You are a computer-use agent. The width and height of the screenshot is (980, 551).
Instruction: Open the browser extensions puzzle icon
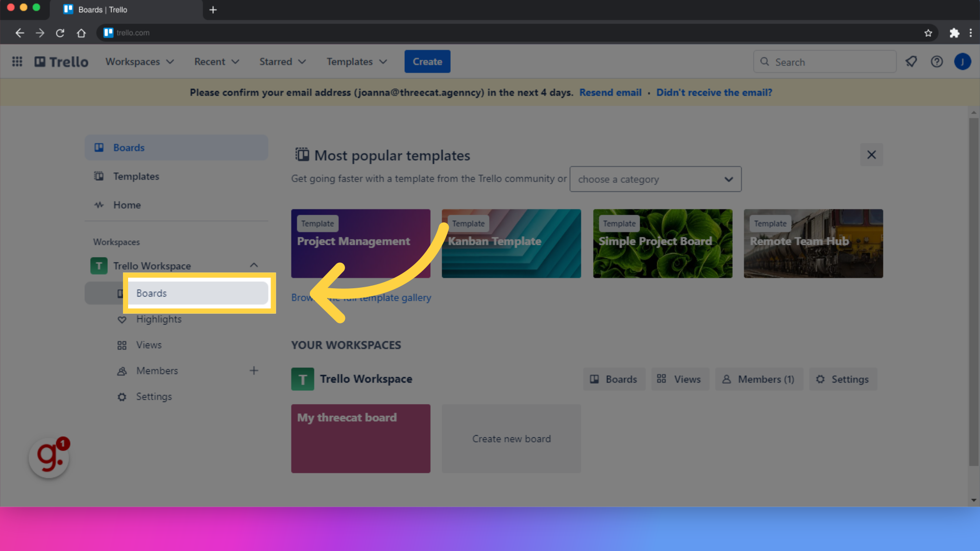[954, 33]
